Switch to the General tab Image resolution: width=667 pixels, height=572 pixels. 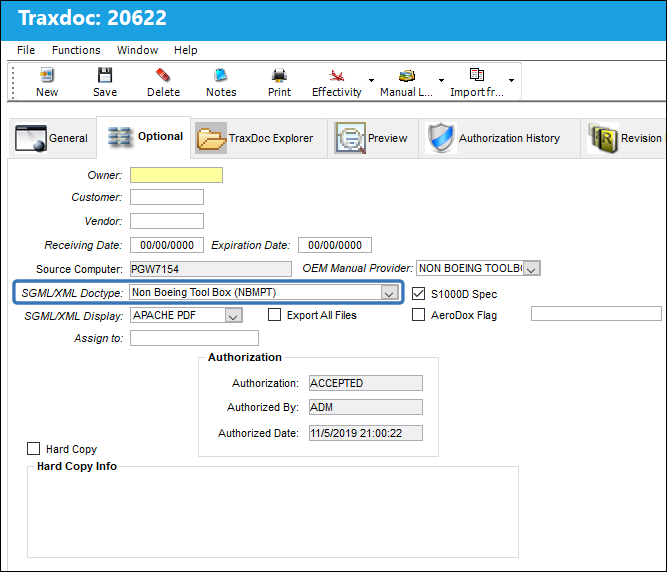52,138
